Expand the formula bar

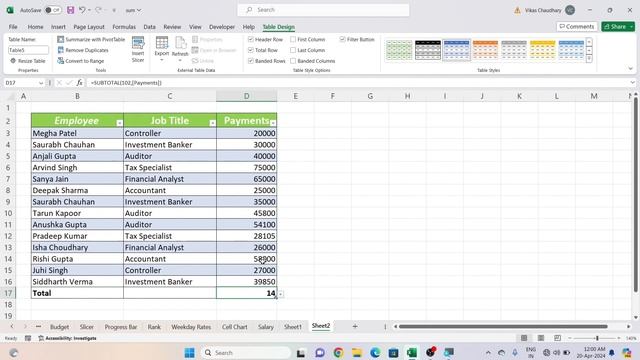click(632, 82)
